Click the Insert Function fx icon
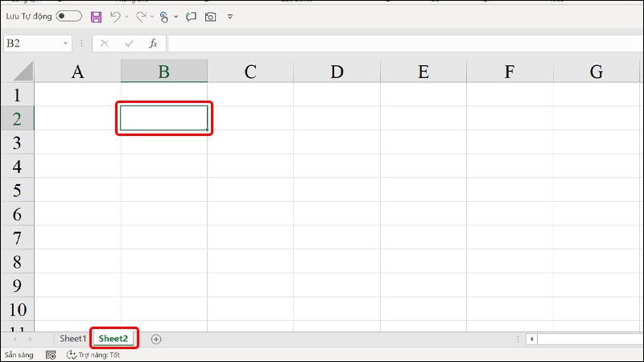The image size is (644, 362). pos(153,43)
